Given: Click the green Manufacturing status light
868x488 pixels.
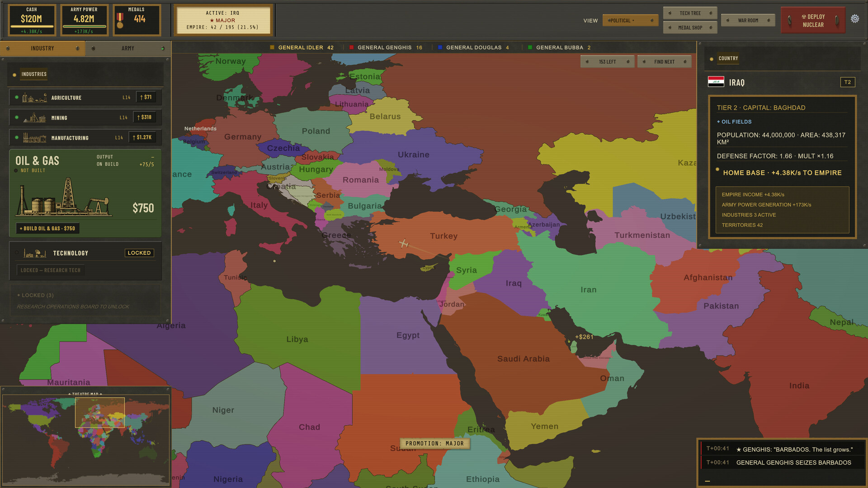Looking at the screenshot, I should [17, 137].
